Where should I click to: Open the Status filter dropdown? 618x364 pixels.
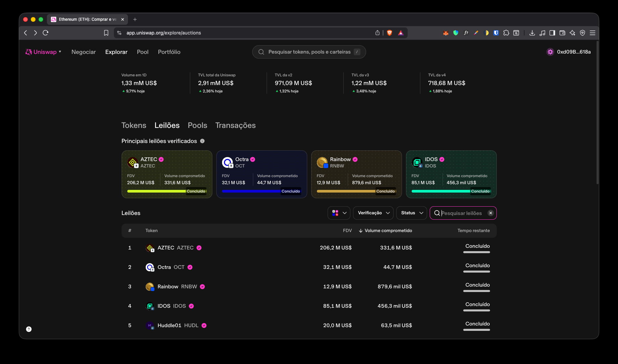click(x=412, y=213)
